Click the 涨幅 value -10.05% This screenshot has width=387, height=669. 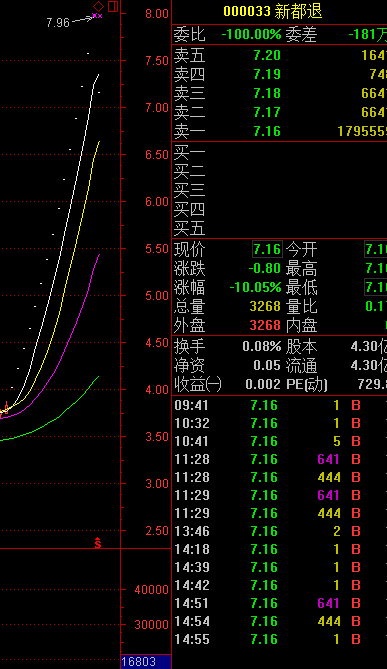pos(255,287)
